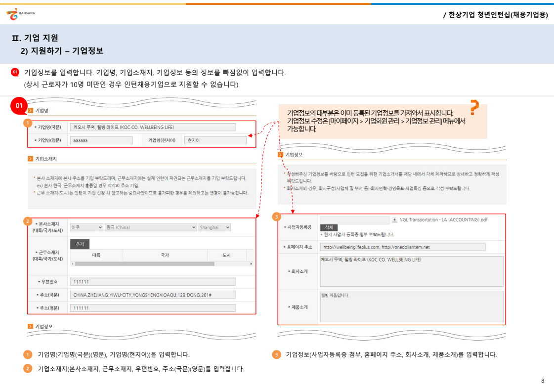
Task: Click the horizontal scrollbar in 근무소재지 table
Action: (144, 264)
